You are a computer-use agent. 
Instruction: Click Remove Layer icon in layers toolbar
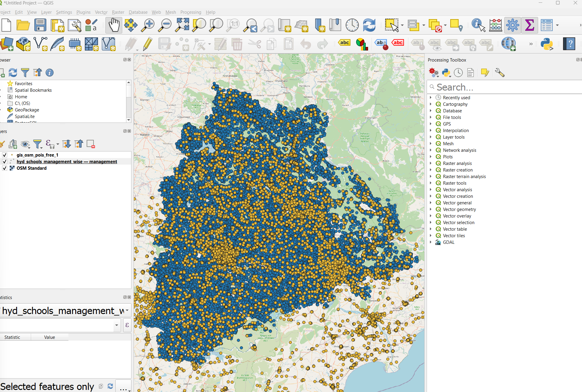tap(91, 144)
